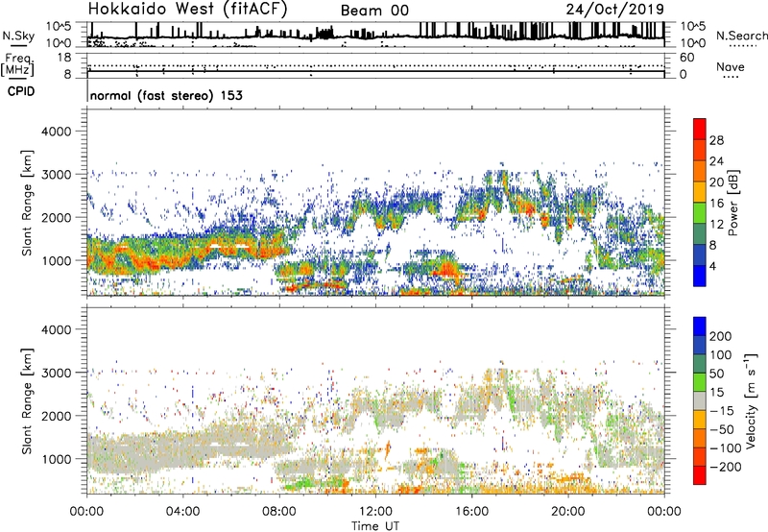
Task: Click the 'Time UT' axis title
Action: (375, 526)
